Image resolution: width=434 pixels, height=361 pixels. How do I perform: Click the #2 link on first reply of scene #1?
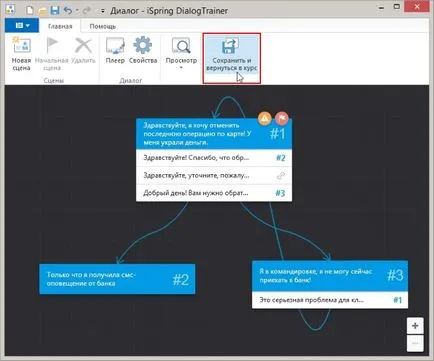(281, 158)
